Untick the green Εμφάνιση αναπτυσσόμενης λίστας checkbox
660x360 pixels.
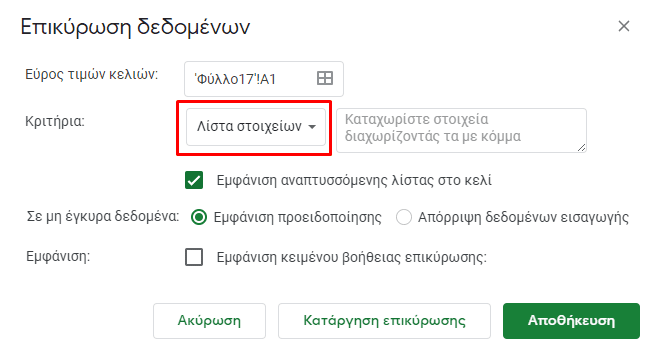click(194, 180)
